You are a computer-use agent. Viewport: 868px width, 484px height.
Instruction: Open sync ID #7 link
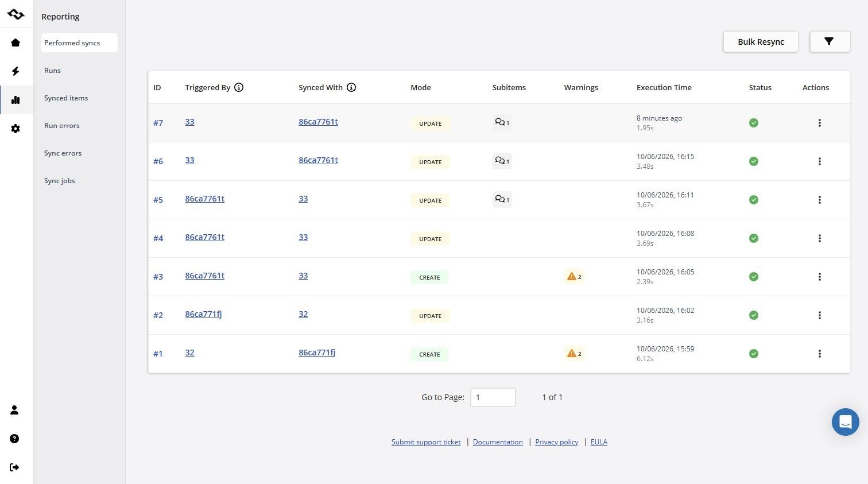(158, 123)
